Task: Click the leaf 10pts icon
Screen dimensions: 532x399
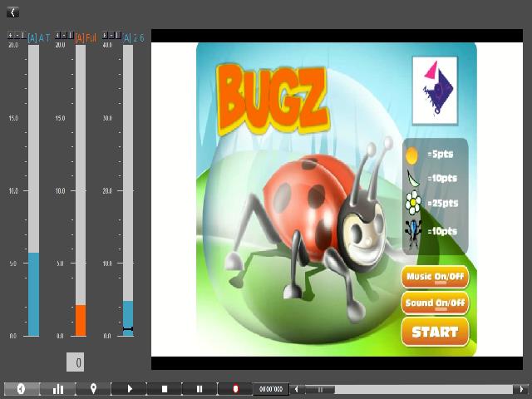Action: pos(412,178)
